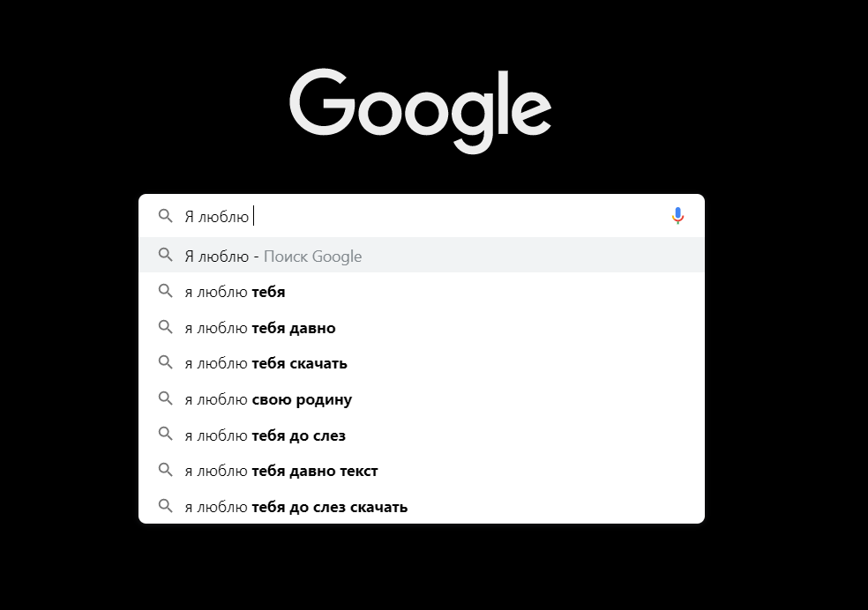Select the suggestion "я люблю свою родину"
The height and width of the screenshot is (610, 868).
[267, 399]
